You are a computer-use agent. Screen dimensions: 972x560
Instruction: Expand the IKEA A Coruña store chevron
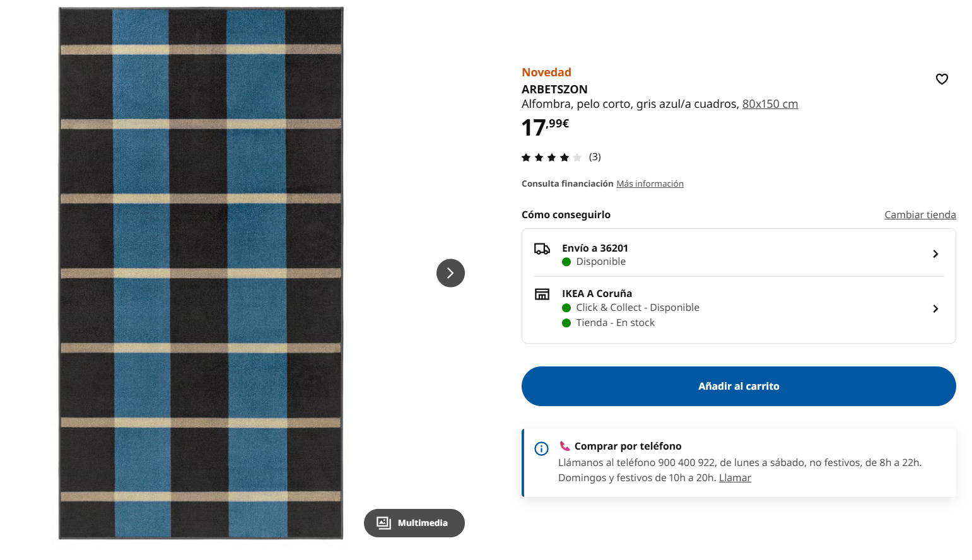click(x=935, y=308)
